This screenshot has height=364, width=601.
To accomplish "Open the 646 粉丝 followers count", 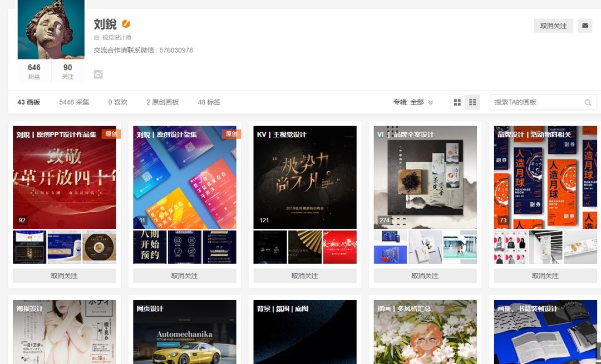I will 34,71.
